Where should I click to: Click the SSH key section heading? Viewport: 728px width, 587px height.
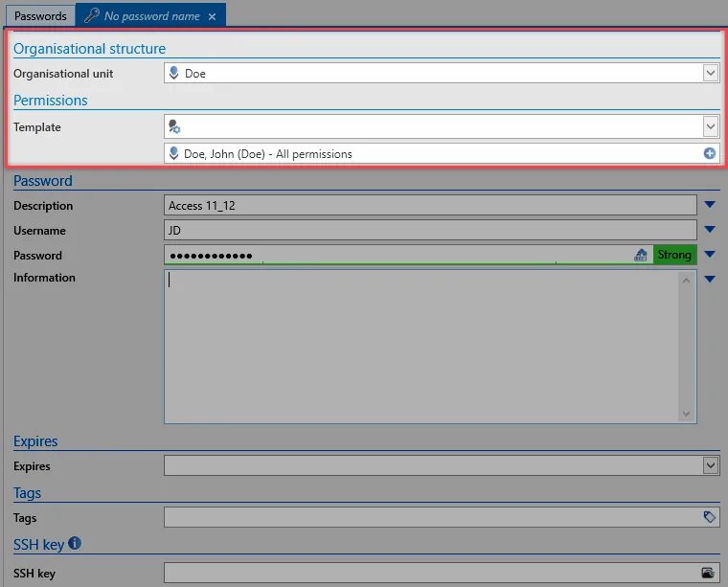(x=38, y=544)
